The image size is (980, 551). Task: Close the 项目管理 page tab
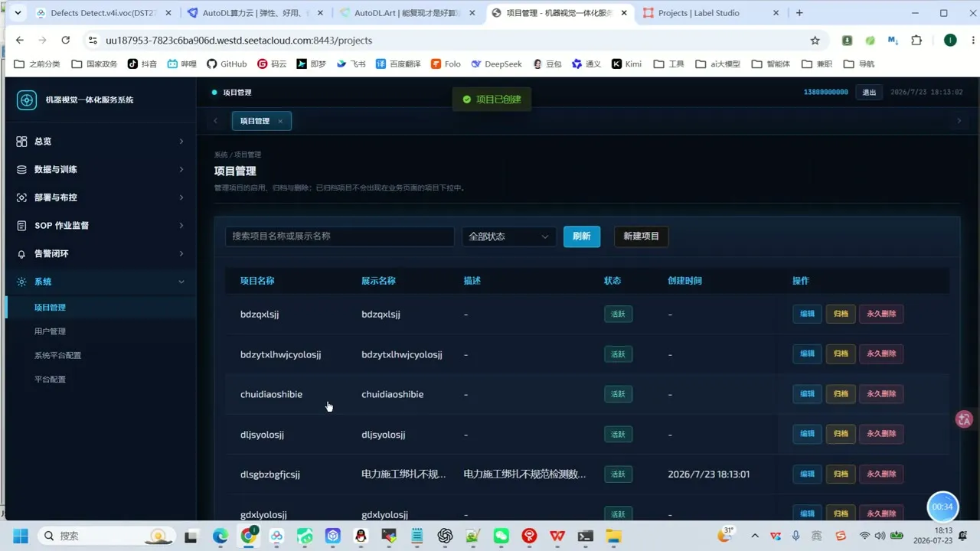pyautogui.click(x=280, y=121)
